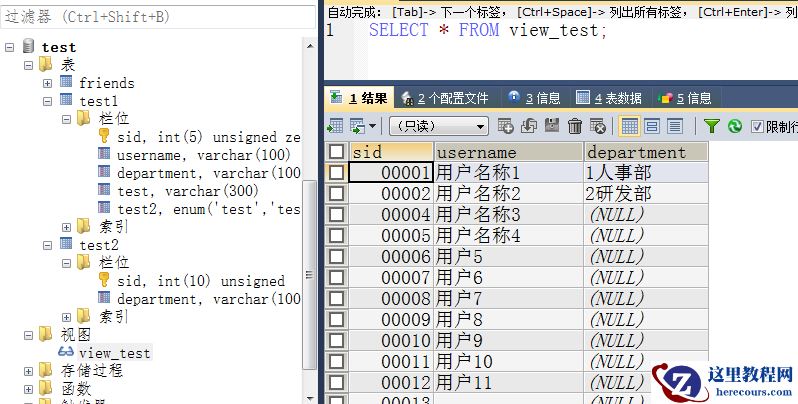Viewport: 798px width, 404px height.
Task: Collapse the 栏位 folder under test1
Action: (66, 120)
